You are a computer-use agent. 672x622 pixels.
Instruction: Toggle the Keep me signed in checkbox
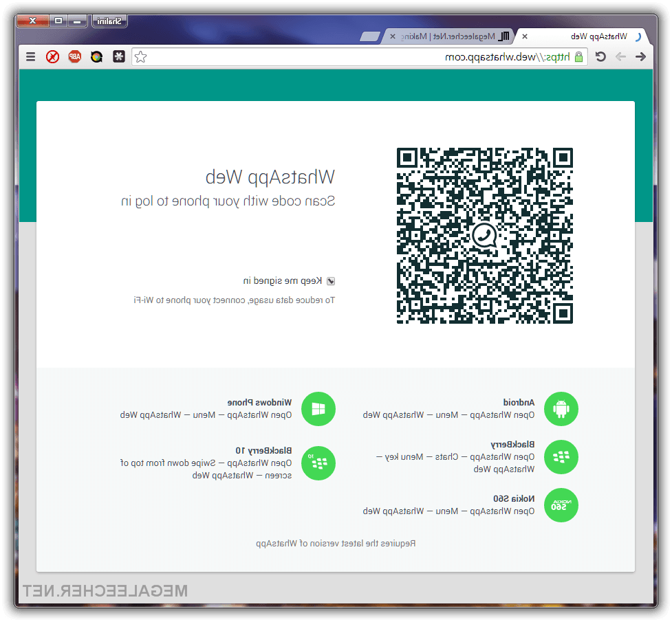point(331,281)
